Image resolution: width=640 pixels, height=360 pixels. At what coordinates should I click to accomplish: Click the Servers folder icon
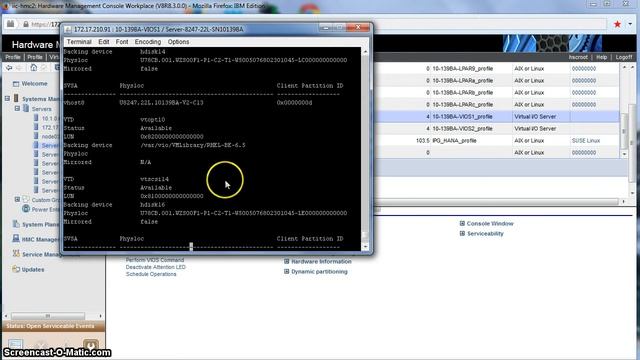(x=26, y=109)
